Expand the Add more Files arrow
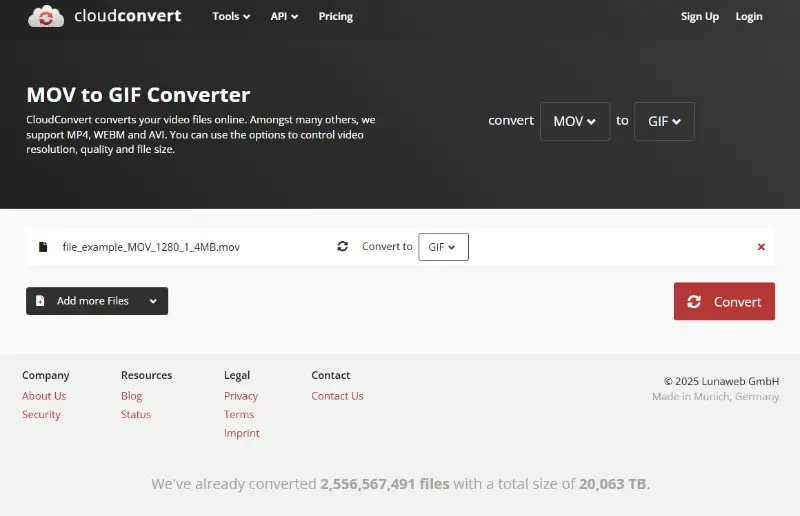Viewport: 800px width, 516px height. tap(153, 301)
